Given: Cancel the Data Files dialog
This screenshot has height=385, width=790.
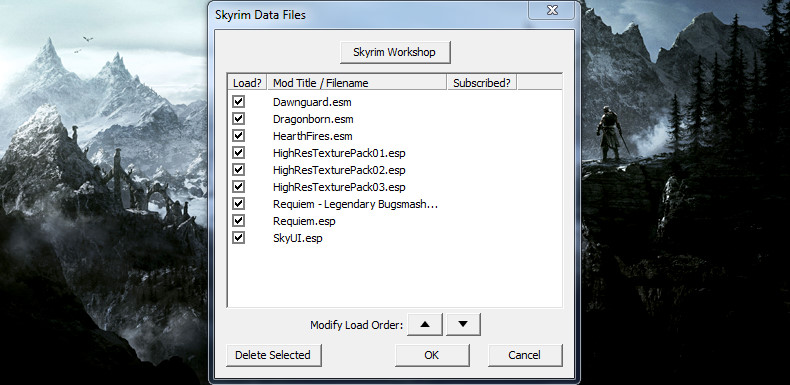Looking at the screenshot, I should [524, 355].
